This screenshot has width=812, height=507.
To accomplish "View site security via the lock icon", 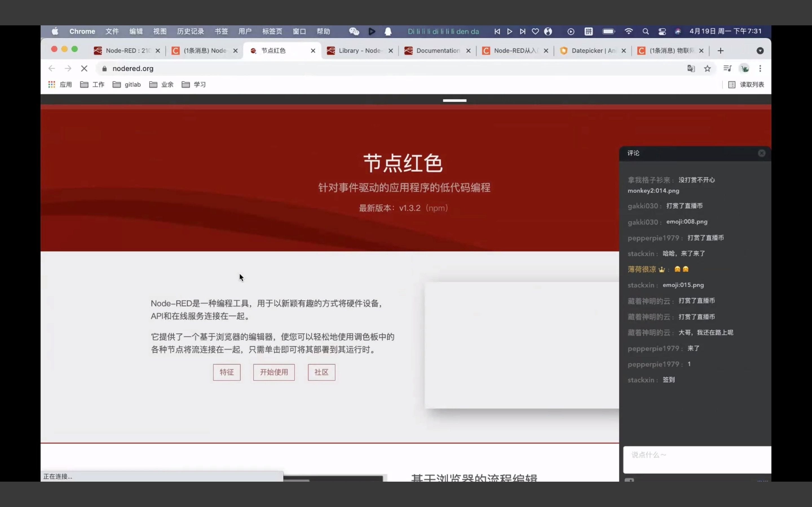I will pos(104,68).
